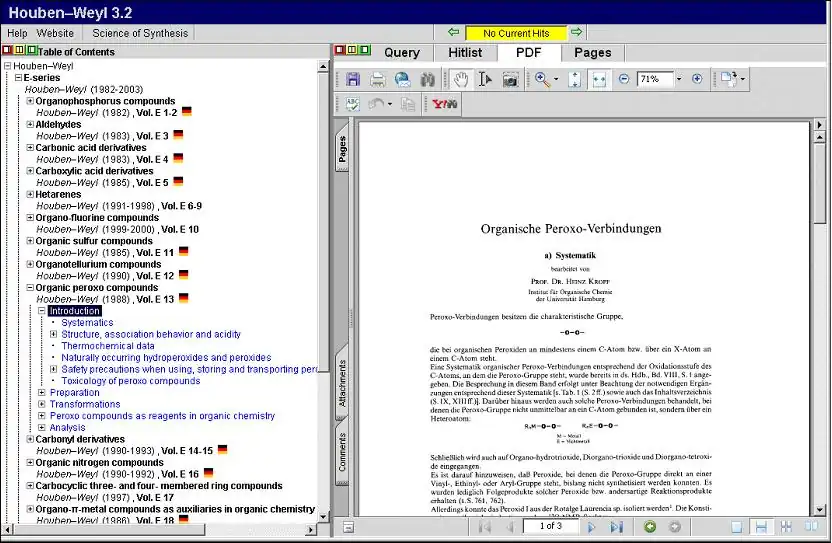
Task: Expand the Aldehydes tree node
Action: (30, 124)
